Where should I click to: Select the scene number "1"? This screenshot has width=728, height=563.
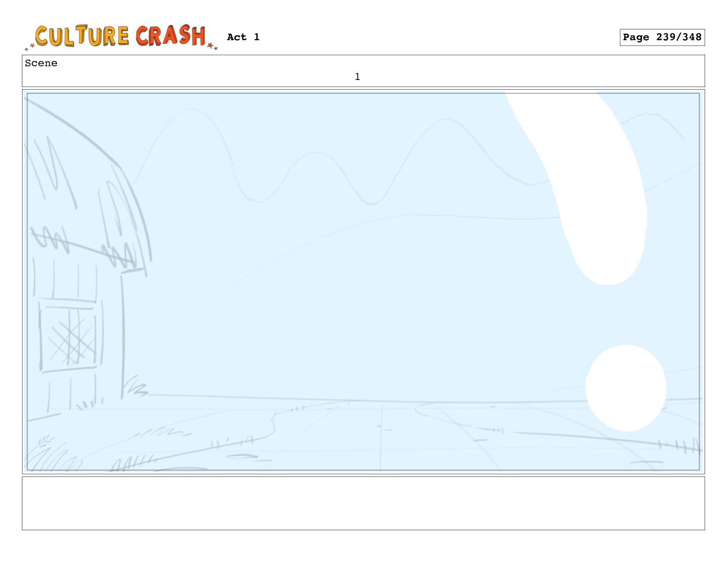[x=357, y=77]
